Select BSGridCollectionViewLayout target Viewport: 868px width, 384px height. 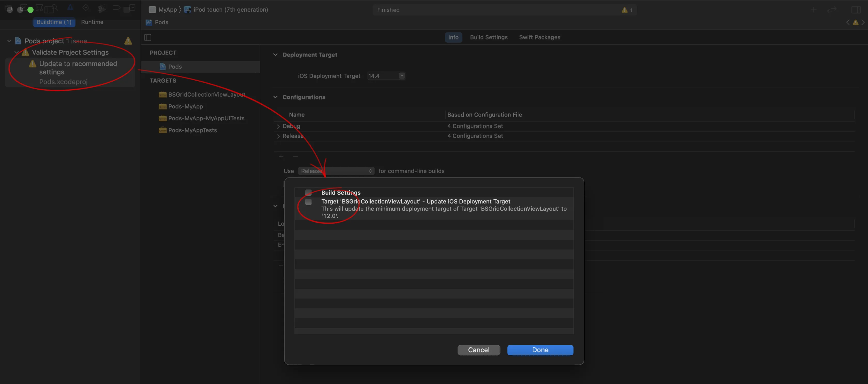pyautogui.click(x=206, y=95)
